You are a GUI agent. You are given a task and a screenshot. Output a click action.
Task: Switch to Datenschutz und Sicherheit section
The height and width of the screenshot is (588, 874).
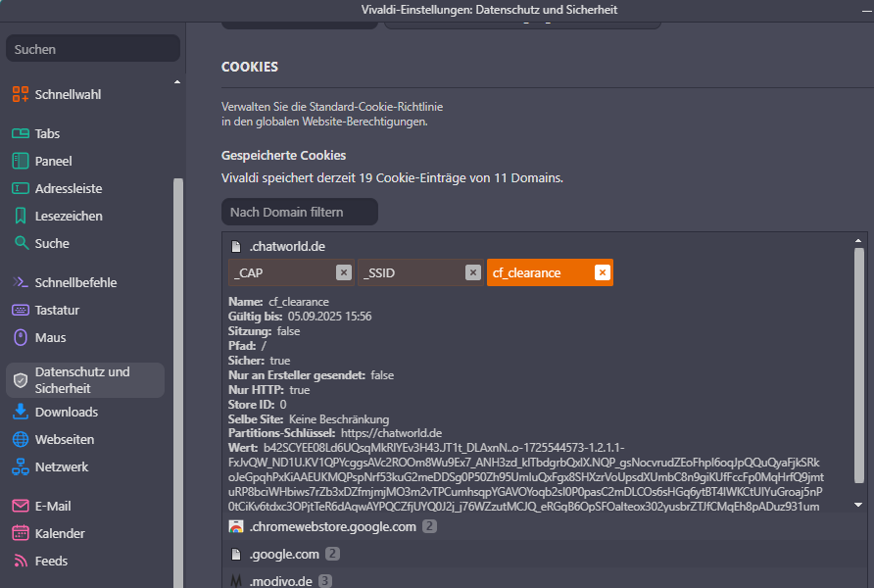tap(85, 380)
